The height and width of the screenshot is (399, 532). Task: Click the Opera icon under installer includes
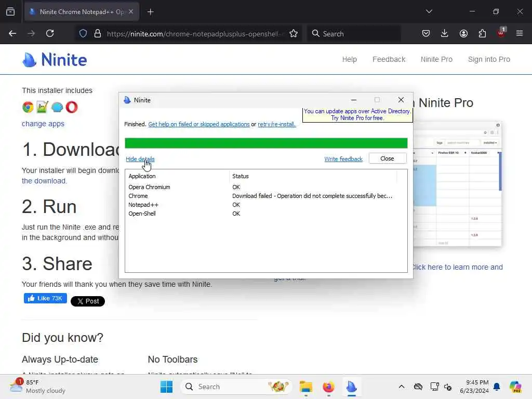coord(72,107)
